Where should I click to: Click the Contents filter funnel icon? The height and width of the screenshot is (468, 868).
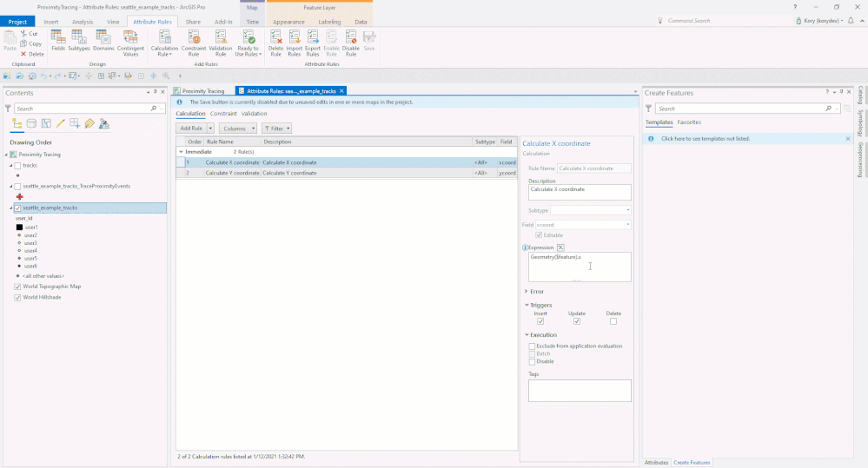click(8, 109)
